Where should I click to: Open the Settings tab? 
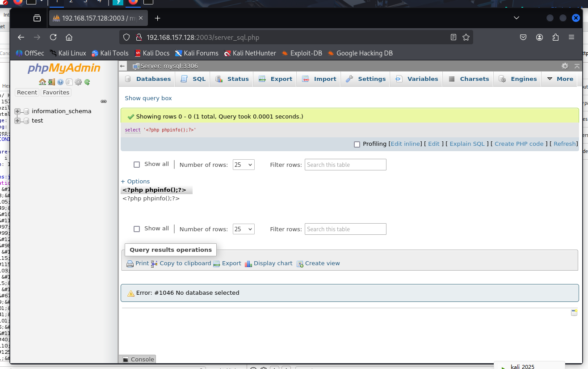366,79
